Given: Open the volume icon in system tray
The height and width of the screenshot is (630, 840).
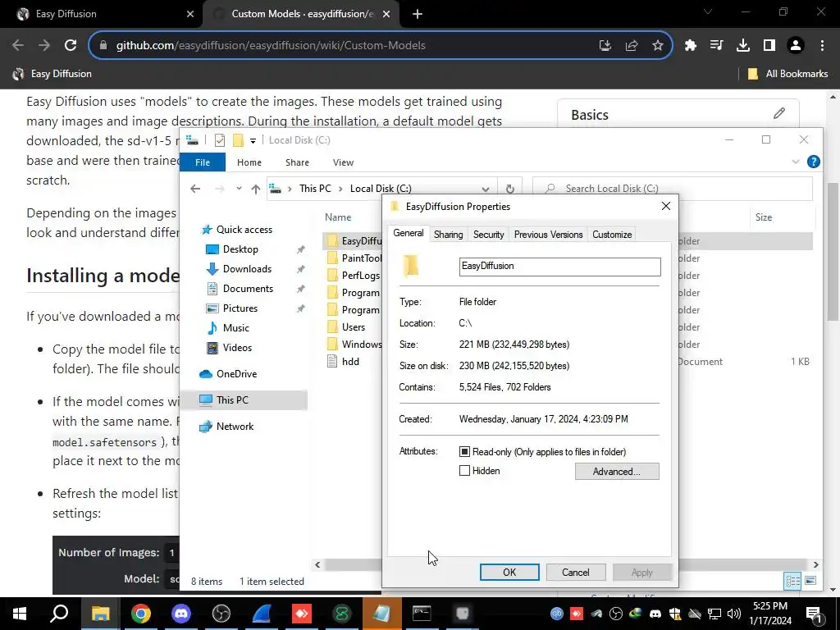Looking at the screenshot, I should point(734,614).
